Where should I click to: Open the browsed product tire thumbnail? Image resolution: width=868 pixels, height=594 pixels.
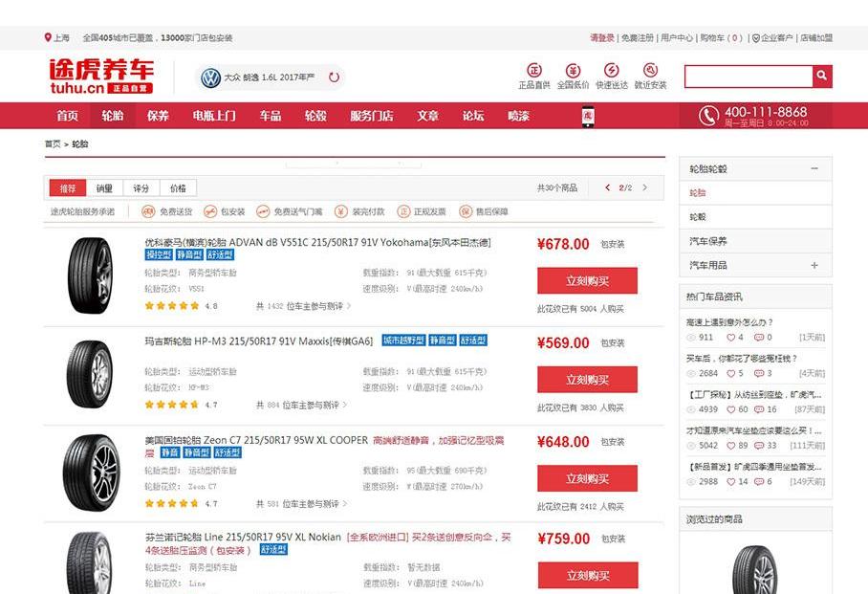[x=755, y=570]
